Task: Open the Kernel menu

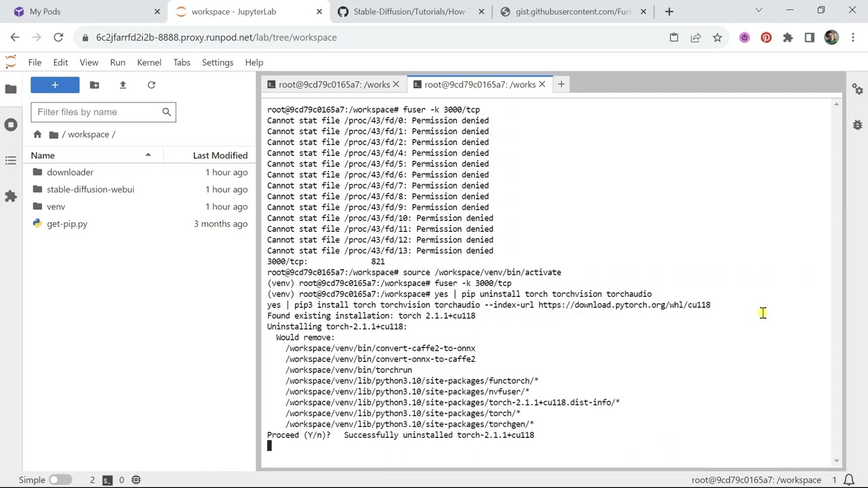Action: pos(149,62)
